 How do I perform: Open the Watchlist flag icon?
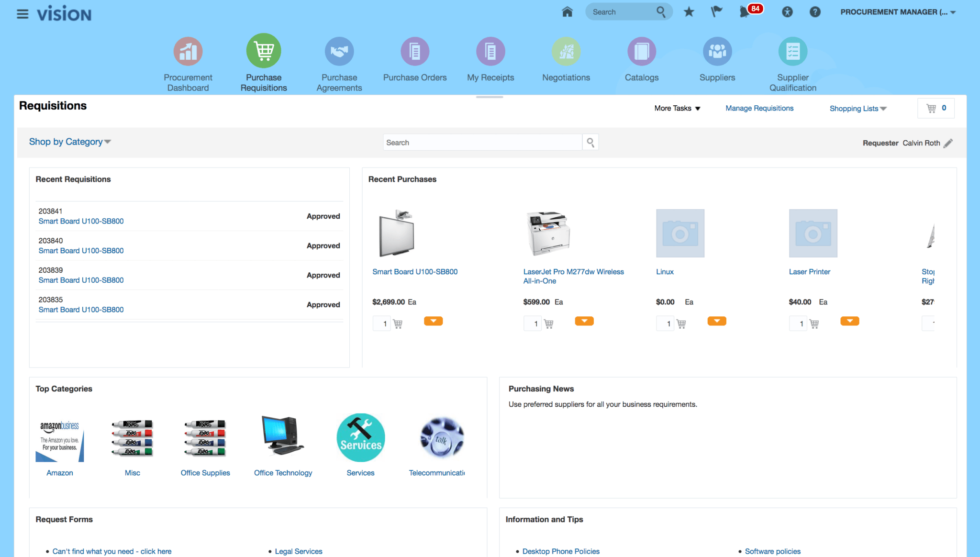point(716,12)
